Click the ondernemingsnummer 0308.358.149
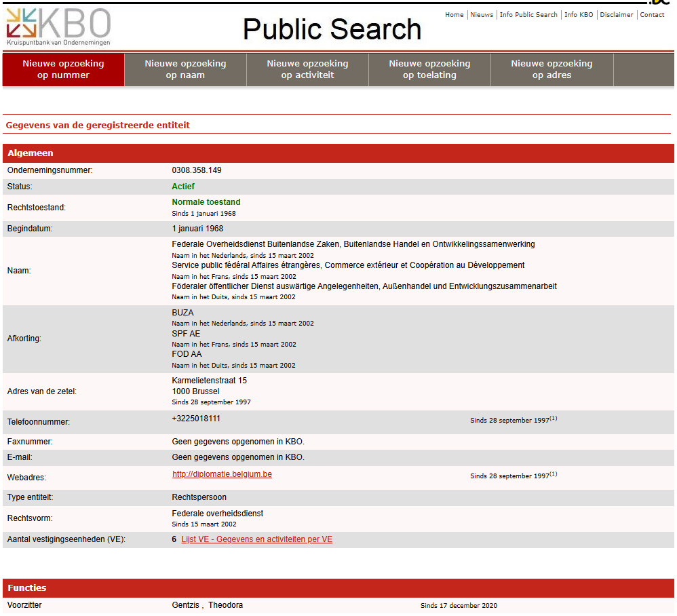This screenshot has width=677, height=616. click(197, 170)
